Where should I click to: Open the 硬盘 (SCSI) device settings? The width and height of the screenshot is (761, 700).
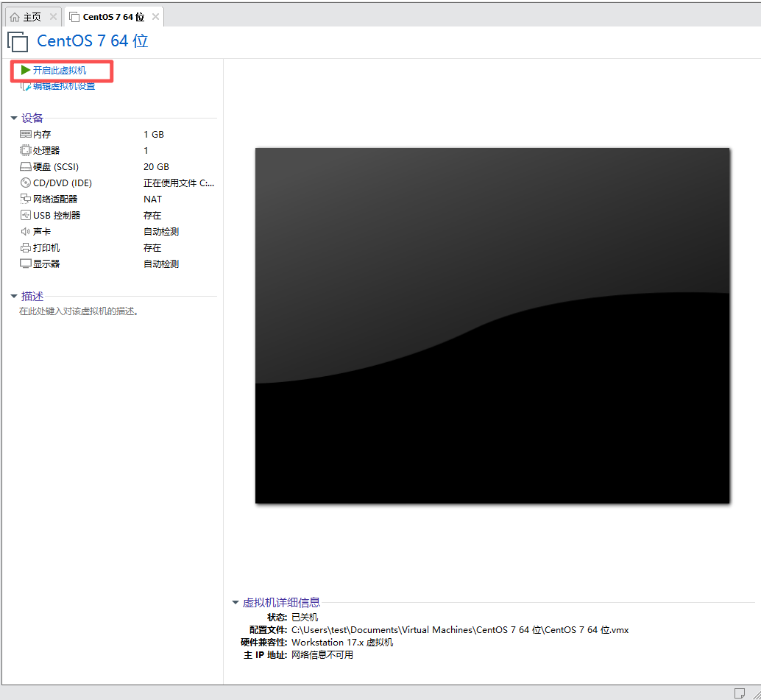(46, 166)
